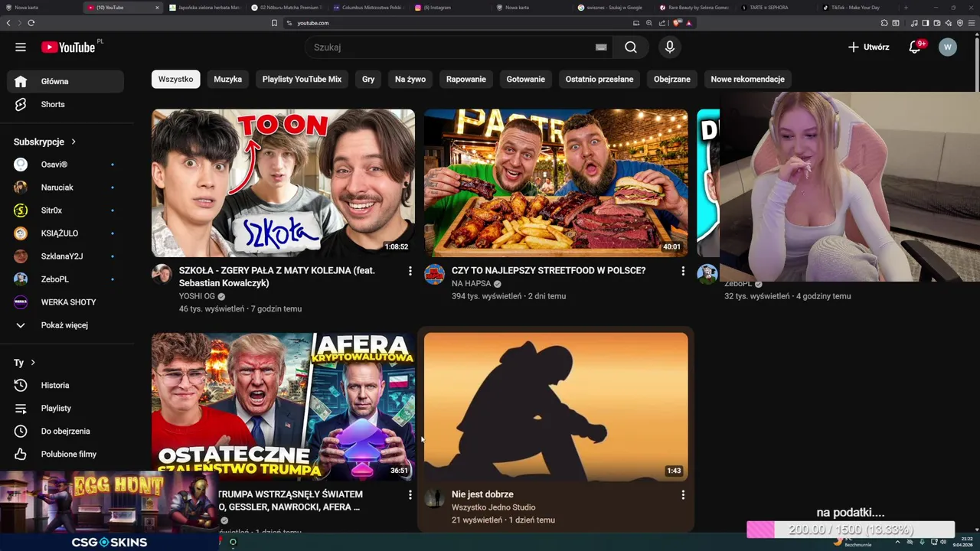Bookmark page icon in address bar

tap(274, 23)
